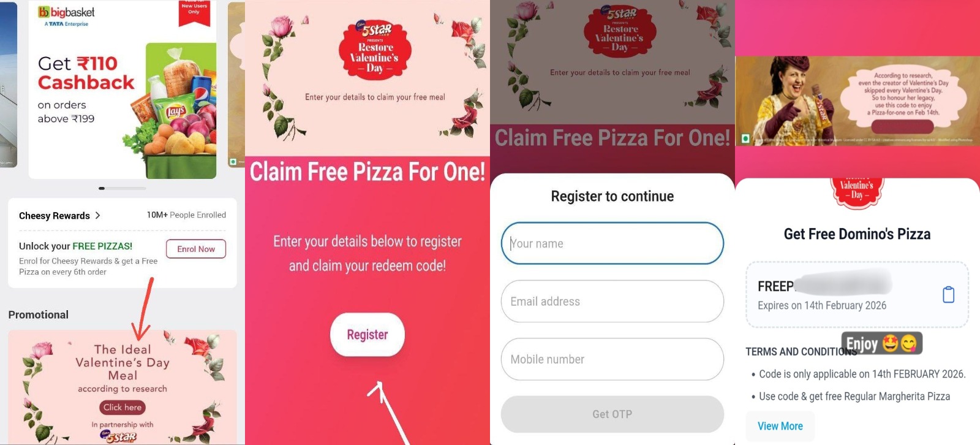Open the bigbasket logo on the cashback card
This screenshot has height=445, width=980.
pos(66,15)
